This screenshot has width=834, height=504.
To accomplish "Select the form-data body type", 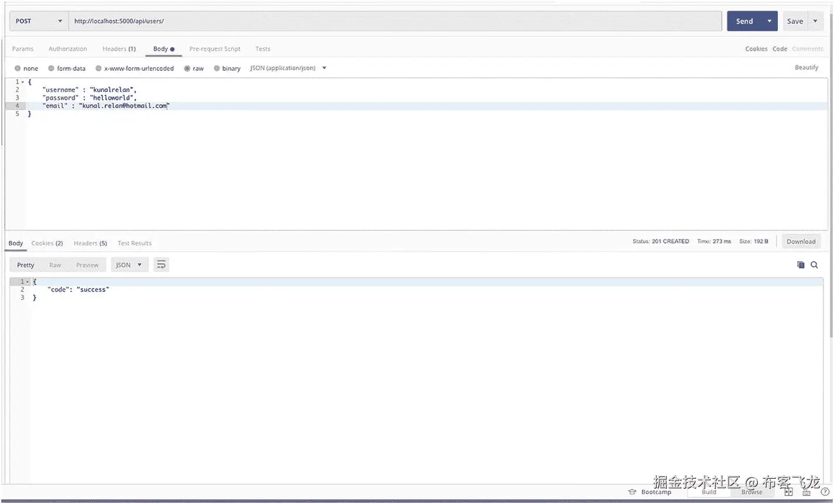I will [67, 68].
